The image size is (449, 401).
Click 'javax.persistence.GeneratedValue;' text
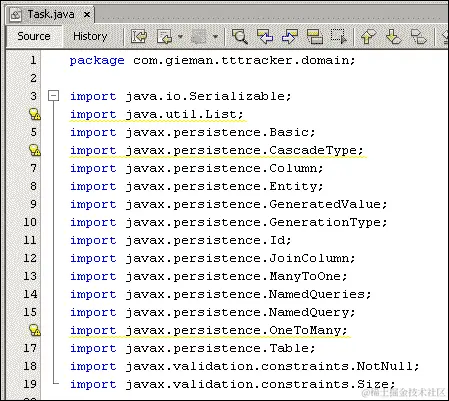pyautogui.click(x=256, y=204)
